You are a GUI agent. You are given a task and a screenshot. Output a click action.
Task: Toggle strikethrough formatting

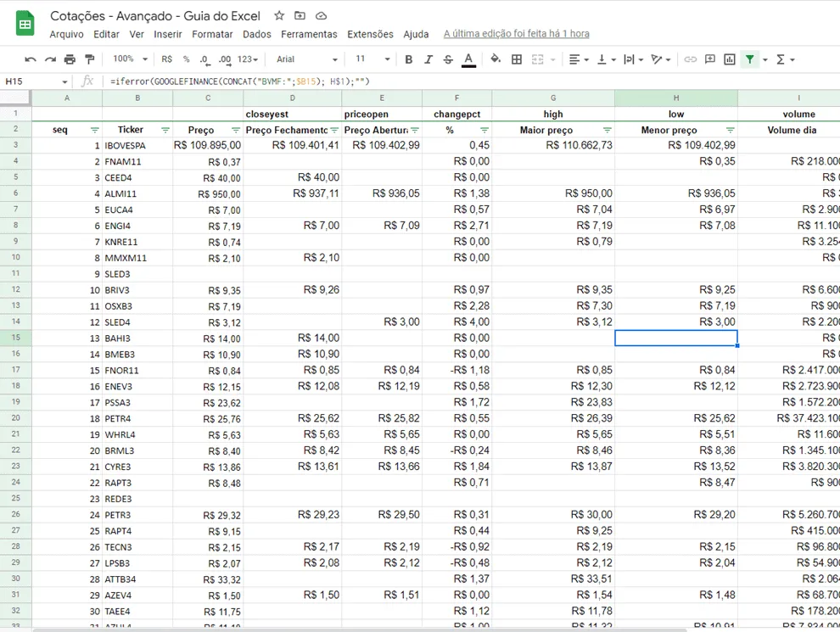pyautogui.click(x=448, y=59)
